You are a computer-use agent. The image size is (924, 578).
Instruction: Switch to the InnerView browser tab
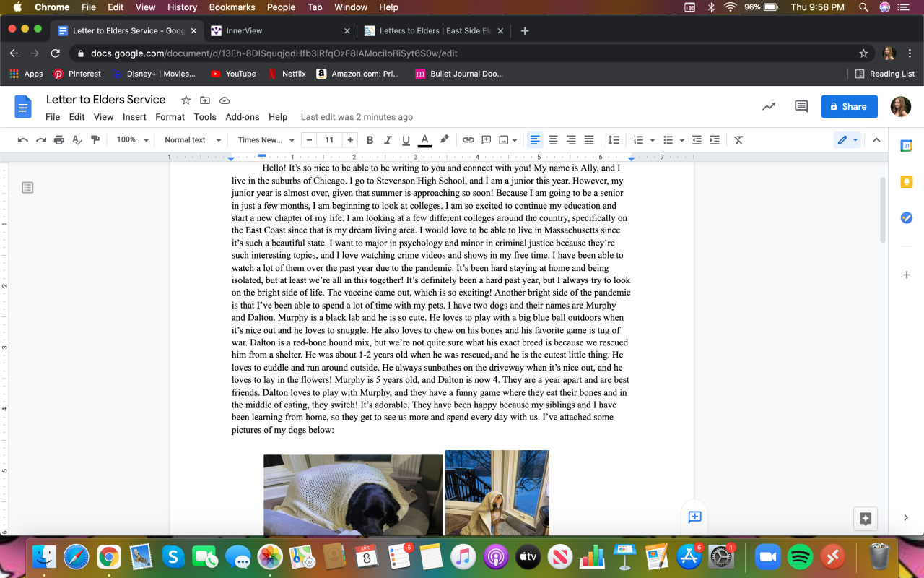(x=281, y=31)
